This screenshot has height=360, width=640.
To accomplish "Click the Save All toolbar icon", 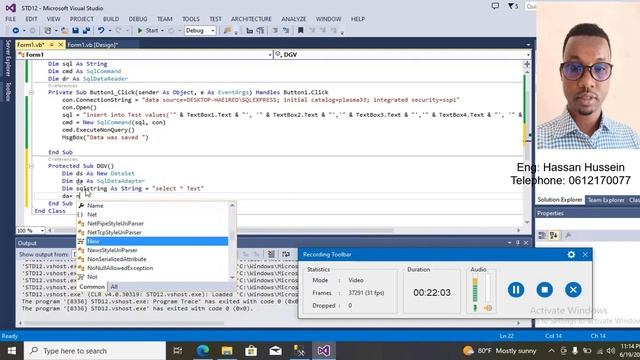I will pyautogui.click(x=86, y=31).
